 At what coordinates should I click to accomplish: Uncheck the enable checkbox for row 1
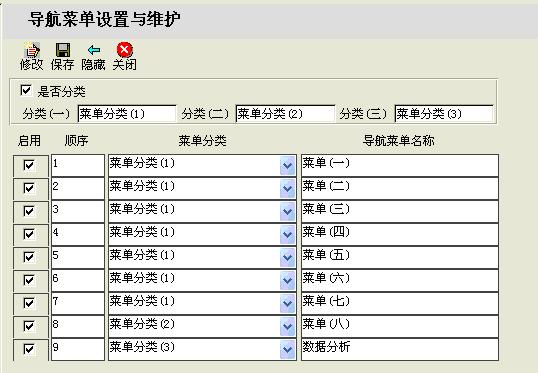pos(29,165)
